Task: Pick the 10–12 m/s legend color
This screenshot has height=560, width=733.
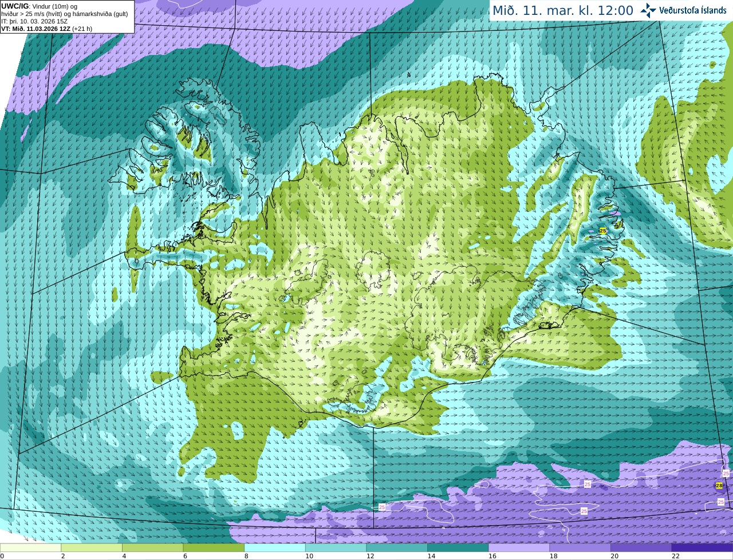Action: pos(336,547)
